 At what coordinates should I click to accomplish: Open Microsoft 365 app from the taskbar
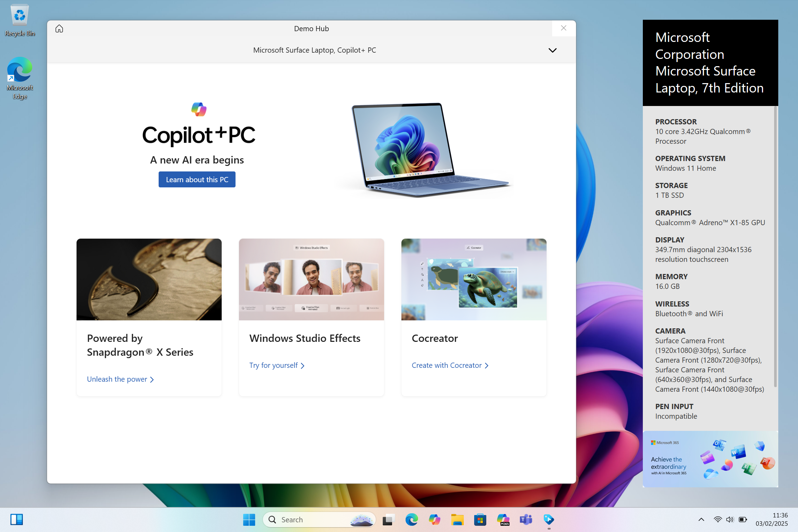point(503,520)
